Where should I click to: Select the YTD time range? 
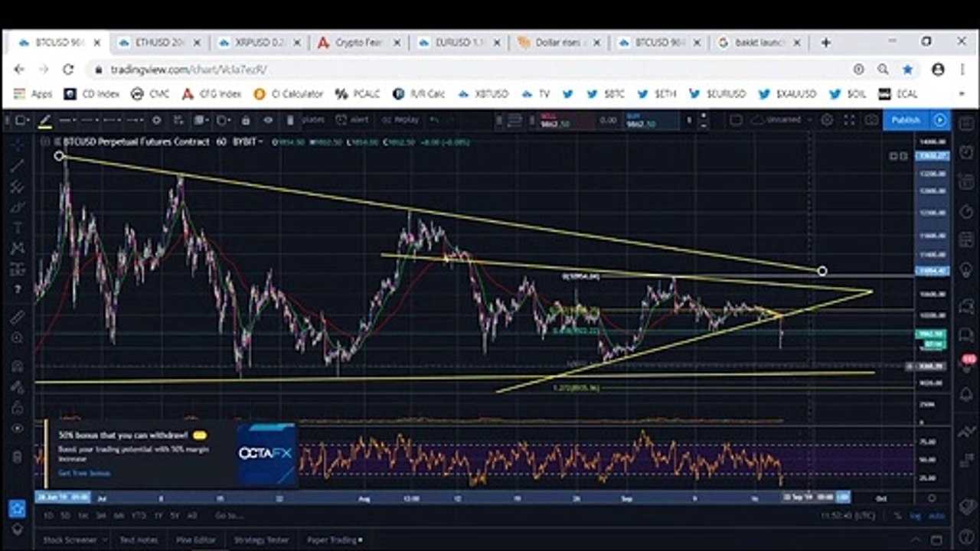click(139, 516)
